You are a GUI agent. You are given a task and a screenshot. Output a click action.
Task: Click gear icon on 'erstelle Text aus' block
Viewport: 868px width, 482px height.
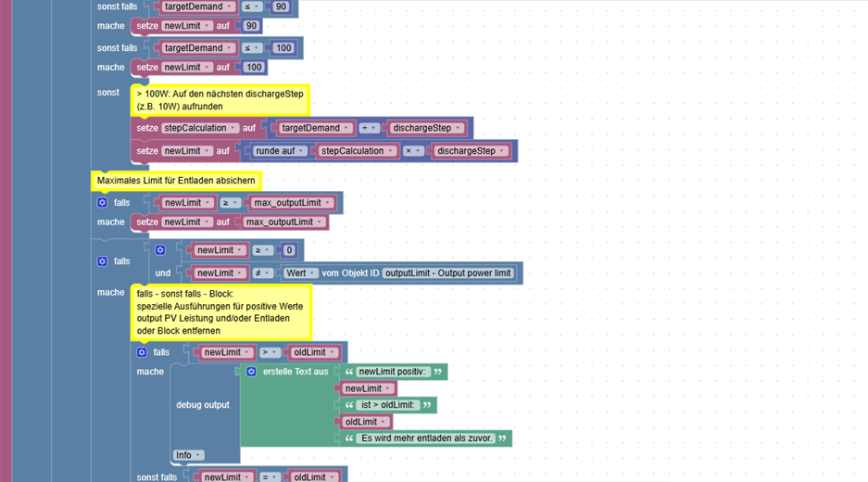click(251, 372)
